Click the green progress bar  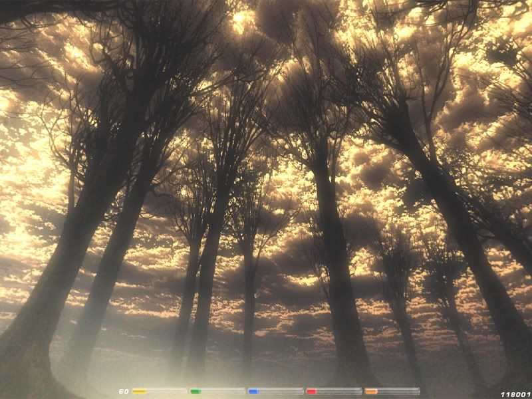pos(218,391)
